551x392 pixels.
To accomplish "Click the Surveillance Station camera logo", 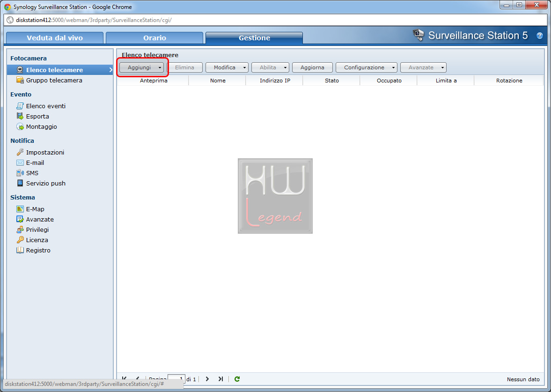I will click(x=418, y=35).
